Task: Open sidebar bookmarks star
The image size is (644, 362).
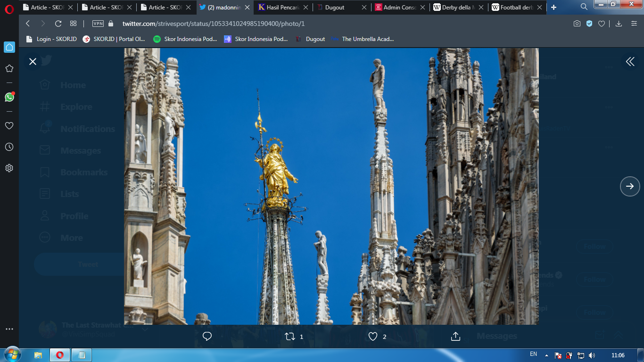Action: (x=9, y=68)
